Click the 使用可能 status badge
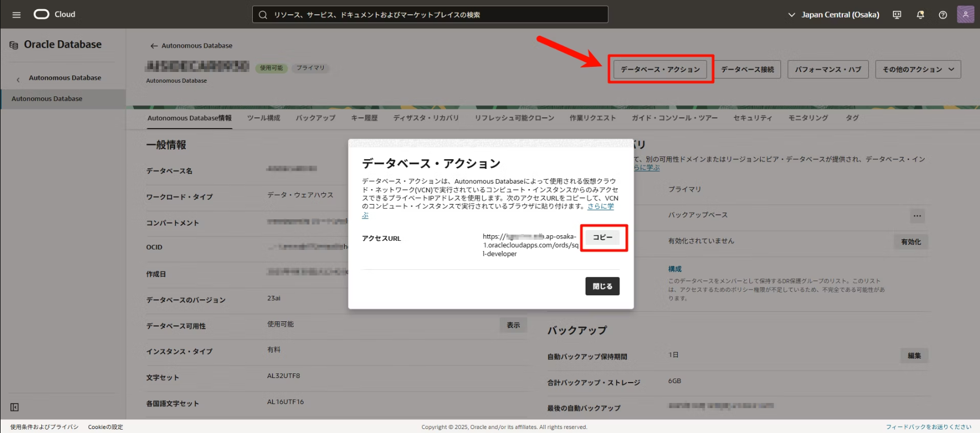The image size is (980, 433). click(x=271, y=68)
